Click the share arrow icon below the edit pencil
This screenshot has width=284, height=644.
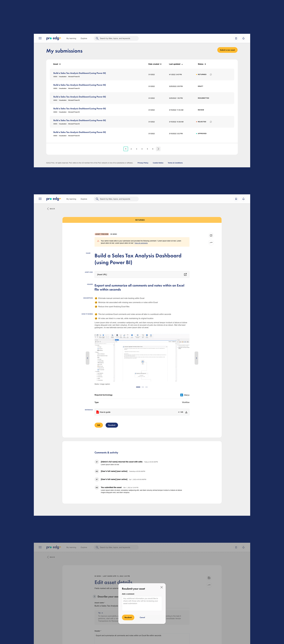click(211, 243)
